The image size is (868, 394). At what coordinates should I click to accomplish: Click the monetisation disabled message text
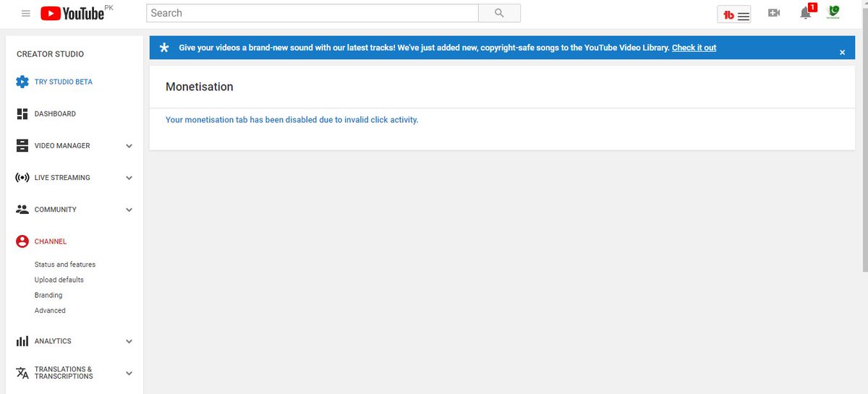click(292, 120)
